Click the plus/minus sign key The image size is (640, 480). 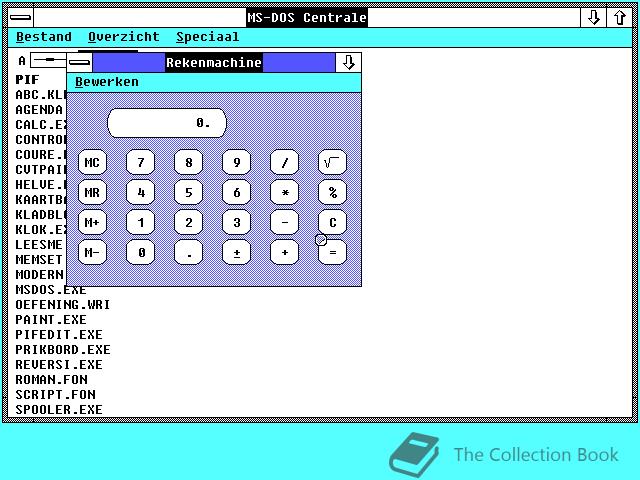[x=236, y=252]
